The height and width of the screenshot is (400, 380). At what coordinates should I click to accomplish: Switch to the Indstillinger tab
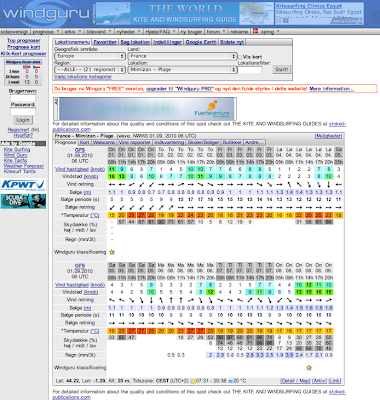pos(168,42)
